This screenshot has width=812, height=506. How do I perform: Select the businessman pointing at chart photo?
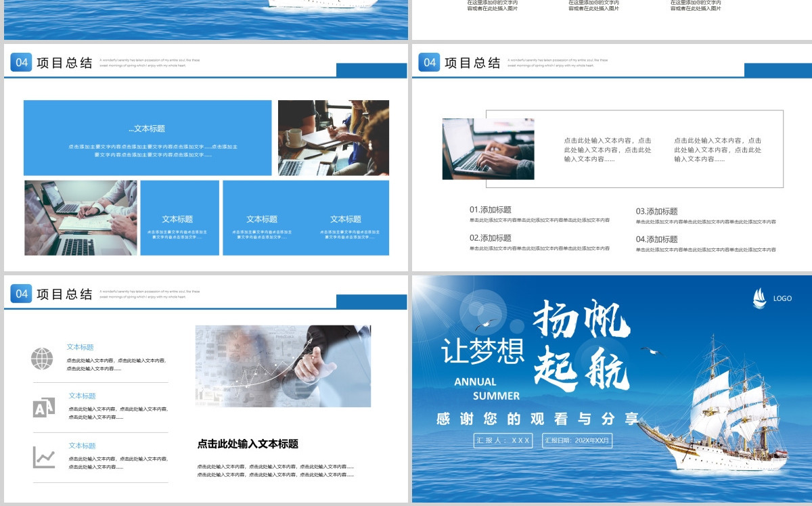tap(283, 366)
